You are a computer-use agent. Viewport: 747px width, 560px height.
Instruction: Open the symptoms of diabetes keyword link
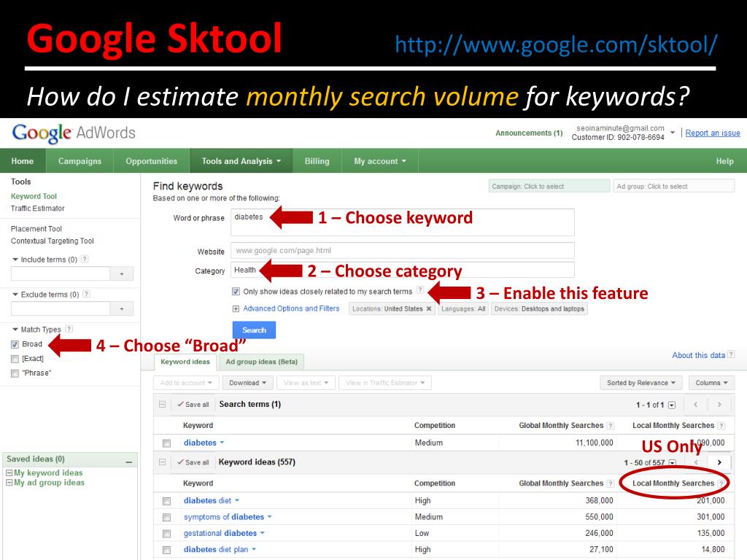tap(224, 517)
